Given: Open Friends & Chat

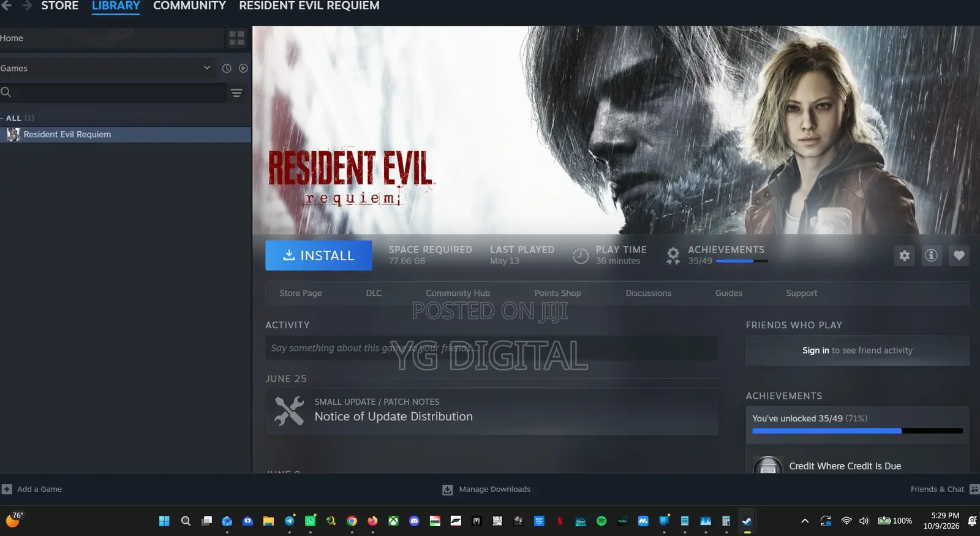Looking at the screenshot, I should coord(944,489).
